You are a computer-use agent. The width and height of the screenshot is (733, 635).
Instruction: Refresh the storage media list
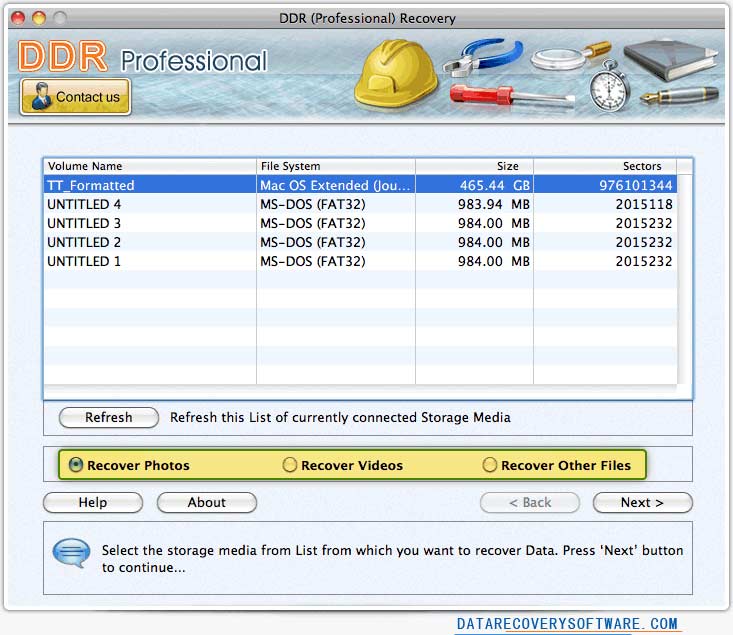108,417
